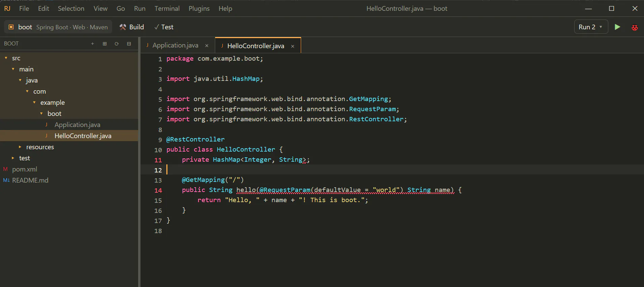Refresh the BOOT file explorer

tap(117, 44)
